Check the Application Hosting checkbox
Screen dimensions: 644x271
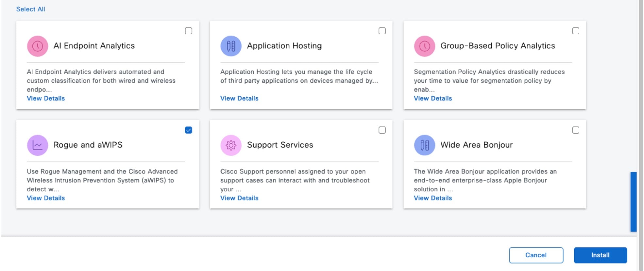tap(382, 31)
